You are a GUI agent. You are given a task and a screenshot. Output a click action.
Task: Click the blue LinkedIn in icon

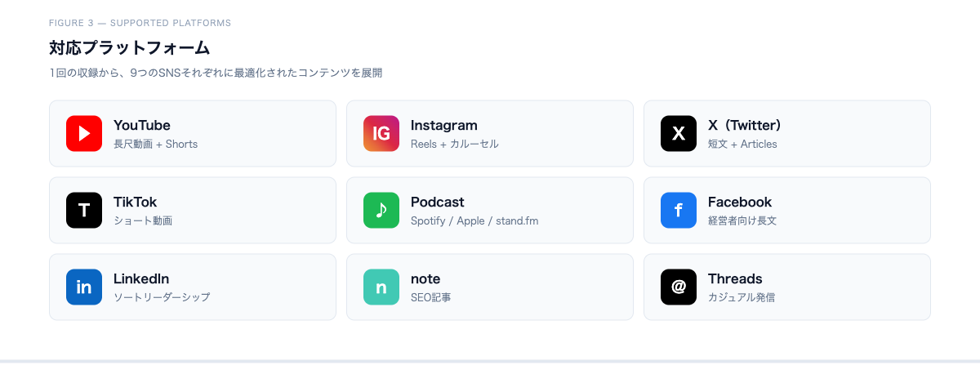84,287
